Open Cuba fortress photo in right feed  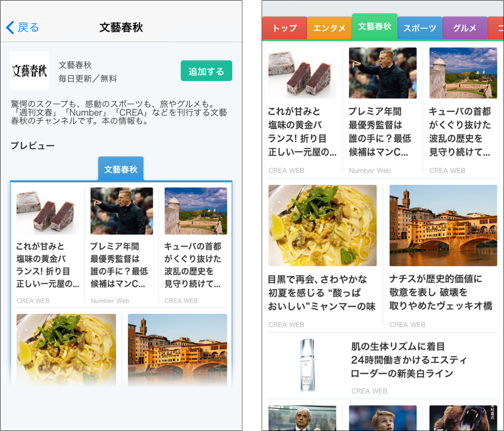[463, 73]
